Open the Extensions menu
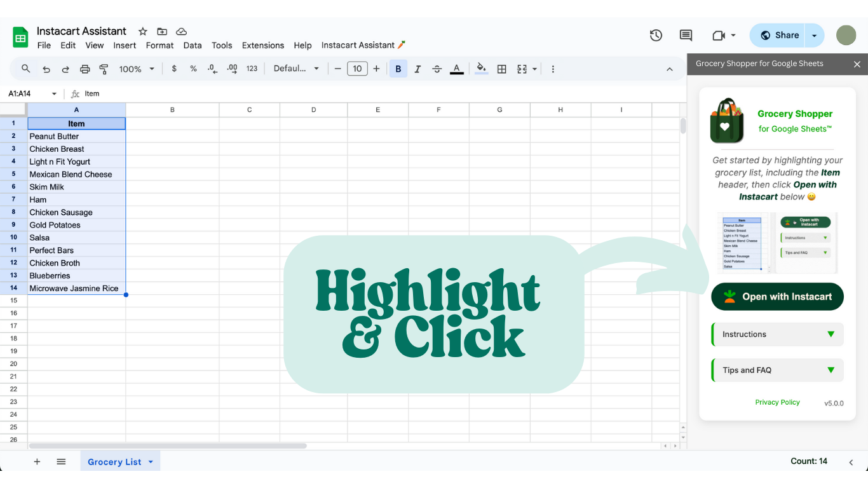 [262, 45]
